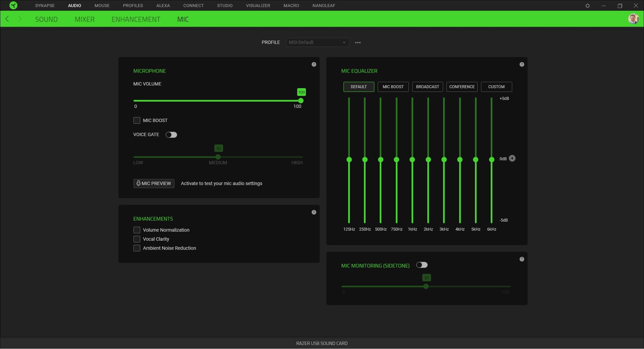This screenshot has width=644, height=349.
Task: Choose the Broadcast equalizer preset
Action: click(x=428, y=87)
